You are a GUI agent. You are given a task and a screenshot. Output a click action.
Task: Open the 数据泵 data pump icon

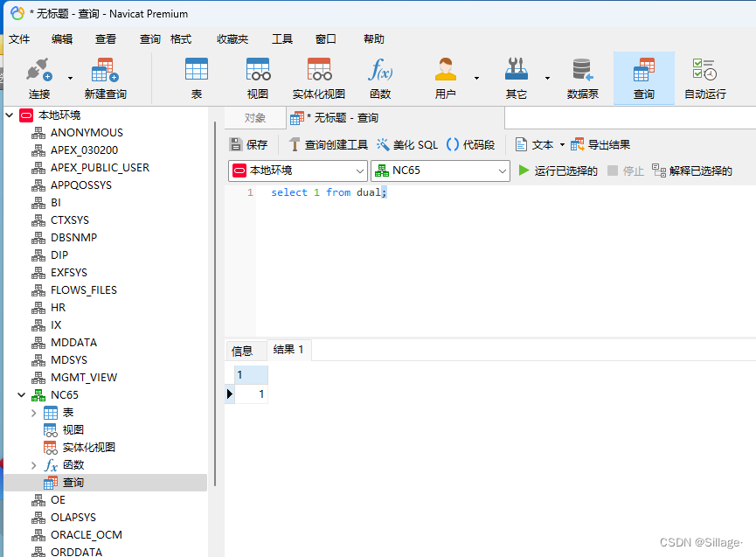point(582,78)
